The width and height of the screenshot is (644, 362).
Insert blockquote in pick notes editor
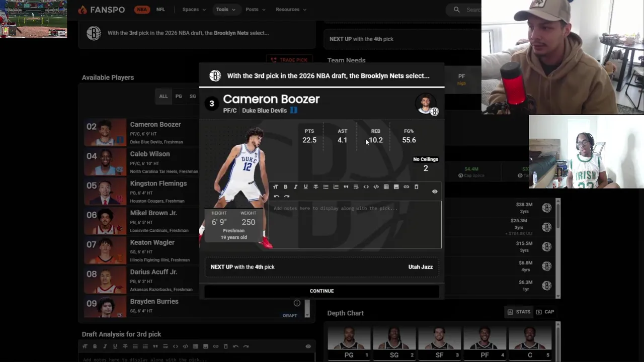pos(346,187)
